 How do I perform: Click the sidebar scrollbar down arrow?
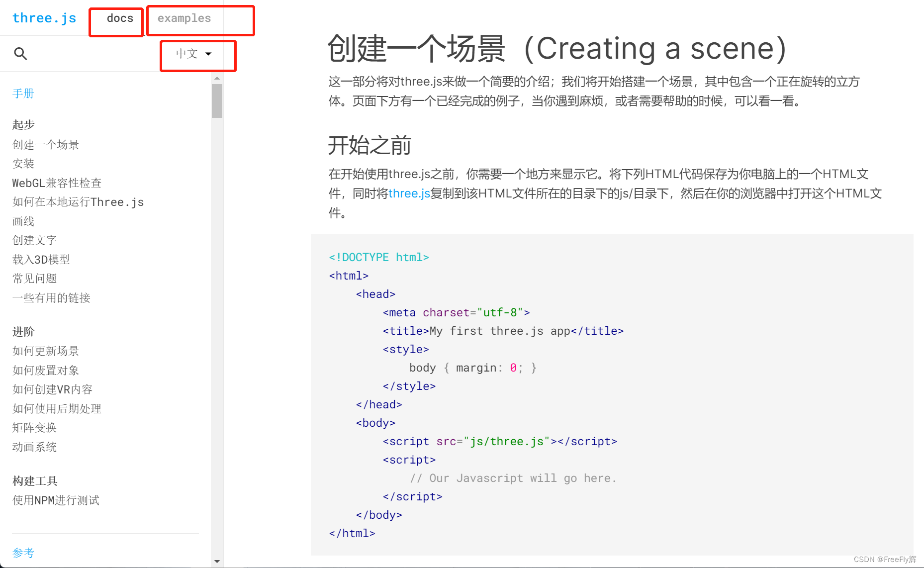point(217,562)
